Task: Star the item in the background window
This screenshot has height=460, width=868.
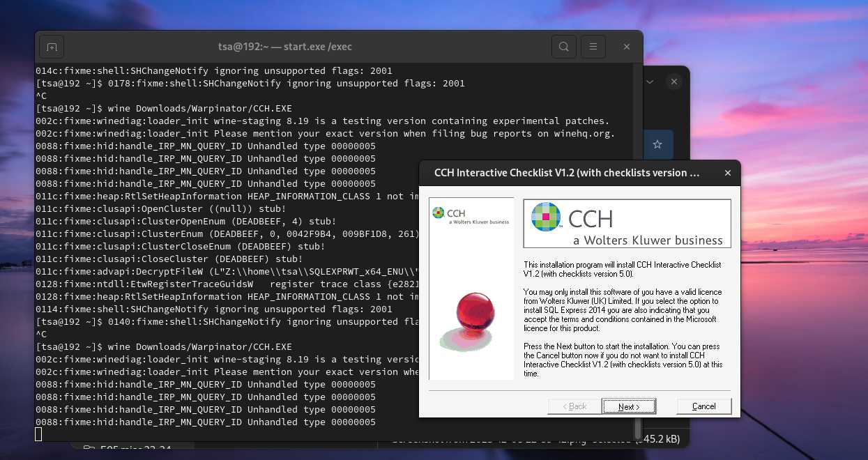Action: 657,144
